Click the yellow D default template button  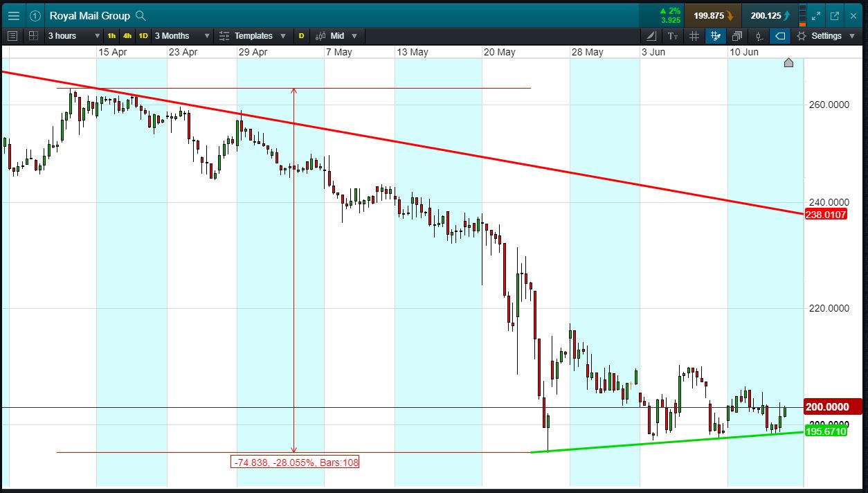pos(301,36)
